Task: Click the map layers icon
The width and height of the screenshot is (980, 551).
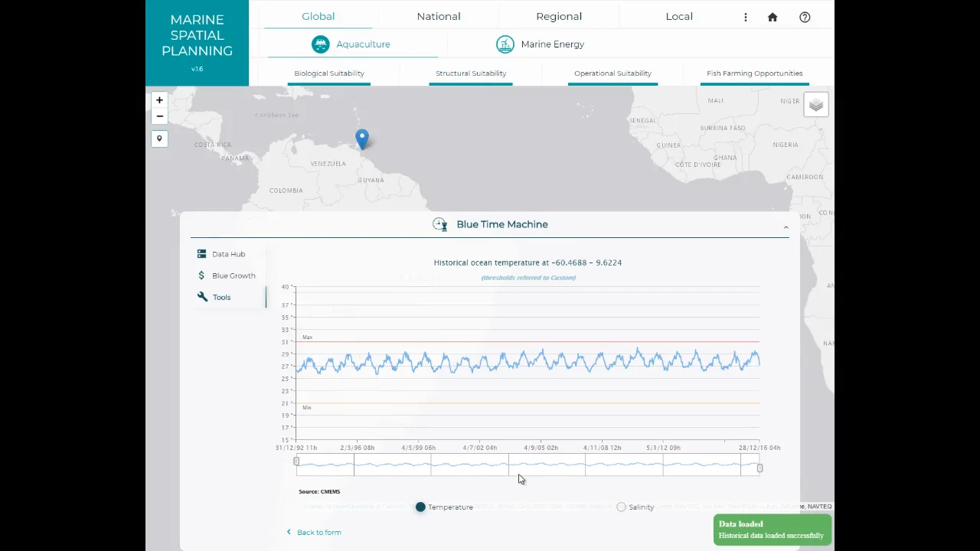Action: coord(815,106)
